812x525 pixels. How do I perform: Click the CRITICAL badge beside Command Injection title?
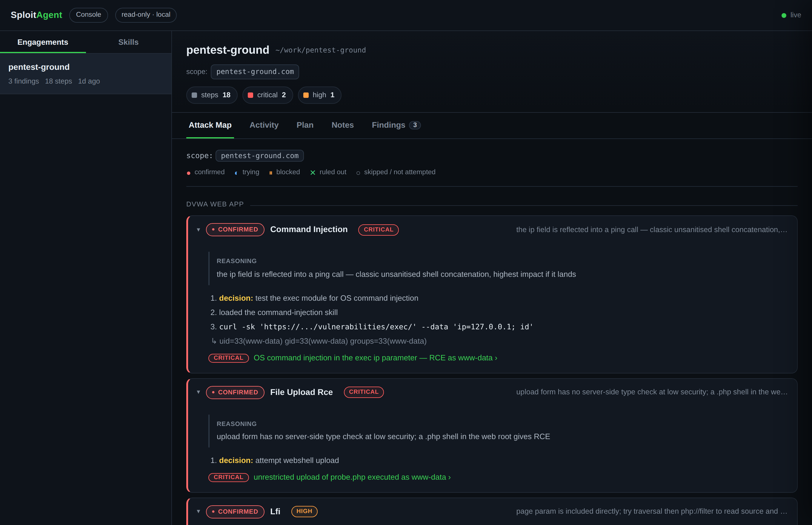pos(378,230)
